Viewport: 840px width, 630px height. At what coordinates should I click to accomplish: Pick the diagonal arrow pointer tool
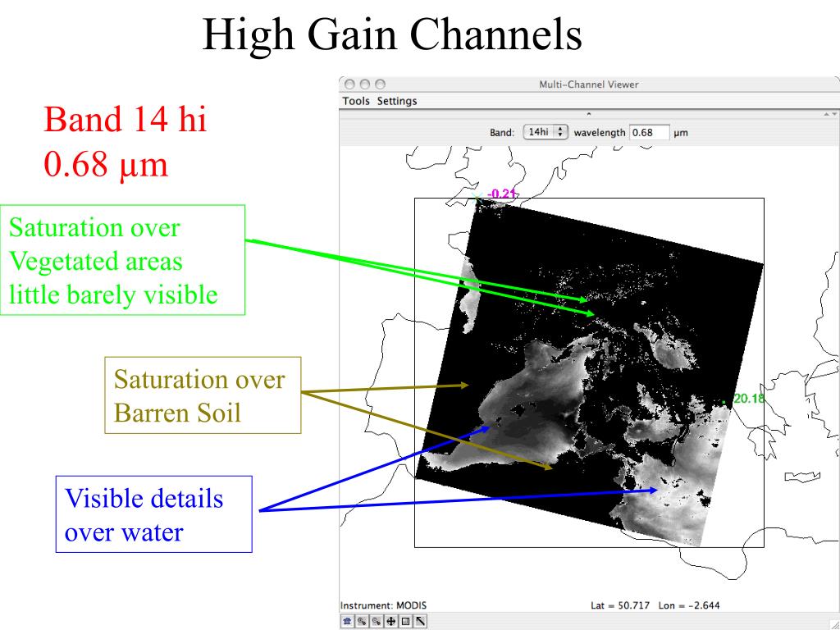(x=420, y=622)
